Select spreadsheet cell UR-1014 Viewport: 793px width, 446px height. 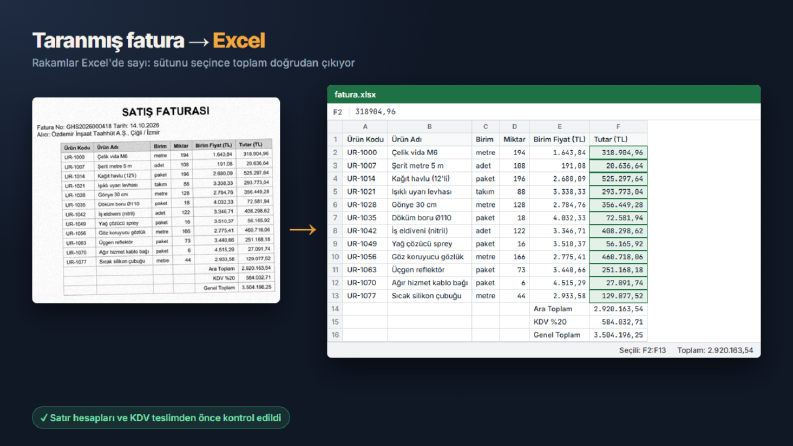365,179
